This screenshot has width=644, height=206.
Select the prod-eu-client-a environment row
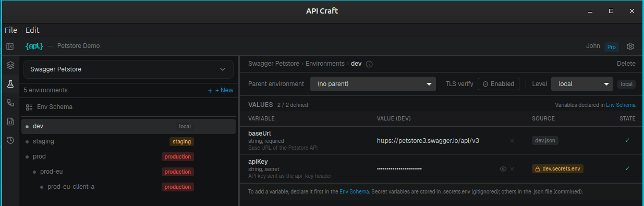pos(128,187)
